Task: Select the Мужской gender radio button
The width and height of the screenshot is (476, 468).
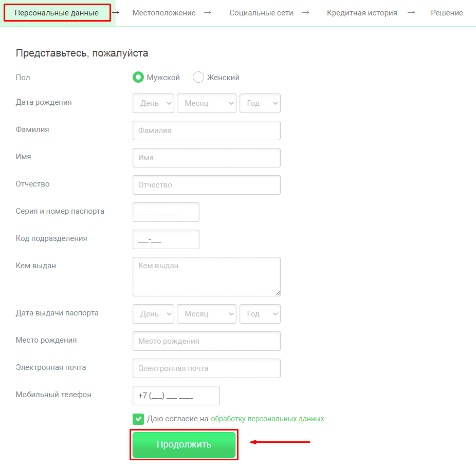Action: pyautogui.click(x=138, y=78)
